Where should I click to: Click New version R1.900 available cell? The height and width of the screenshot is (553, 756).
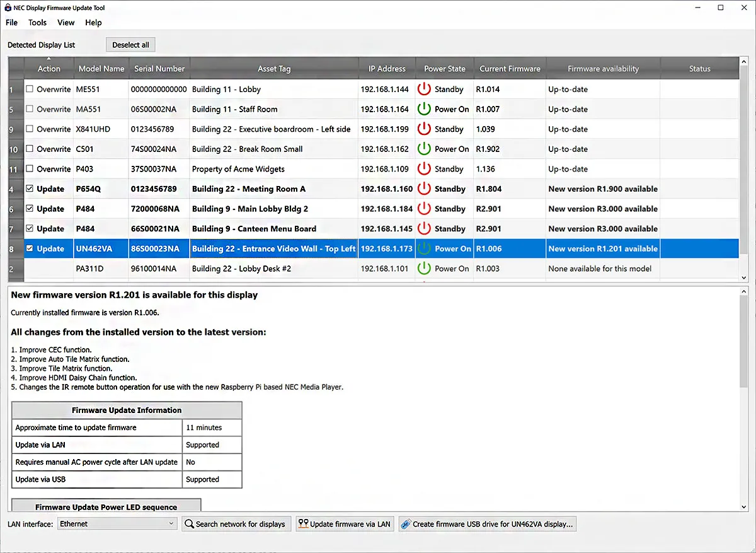[x=603, y=189]
